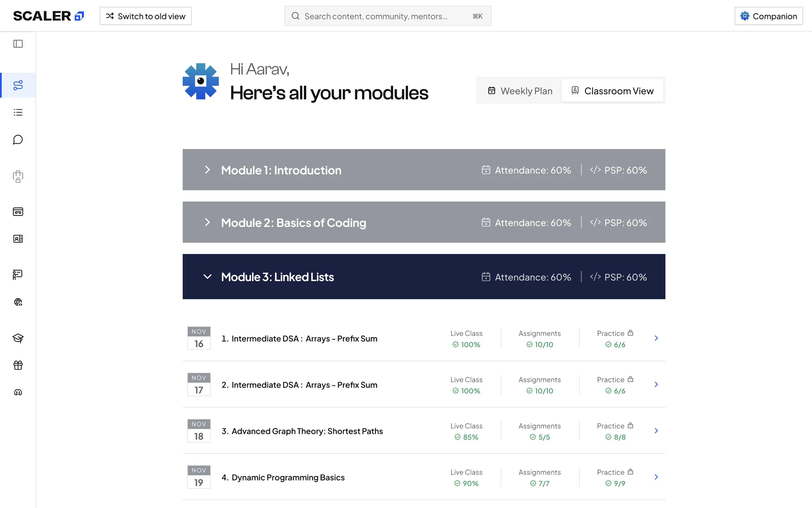Select the Classroom View tab
Screen dimensions: 812x508
(612, 91)
